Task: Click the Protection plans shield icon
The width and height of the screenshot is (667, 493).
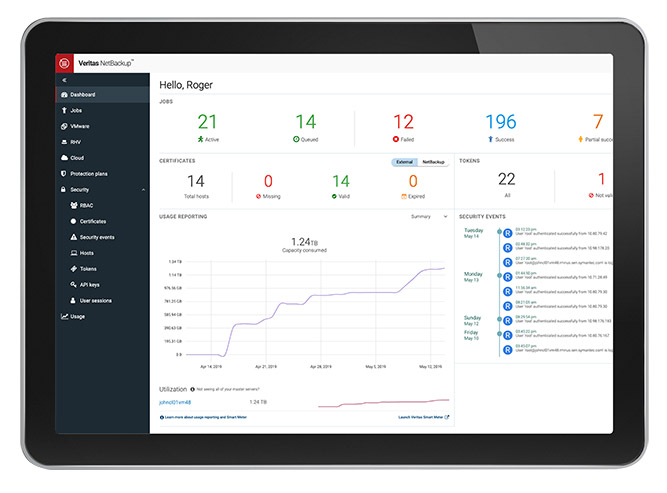Action: tap(64, 174)
